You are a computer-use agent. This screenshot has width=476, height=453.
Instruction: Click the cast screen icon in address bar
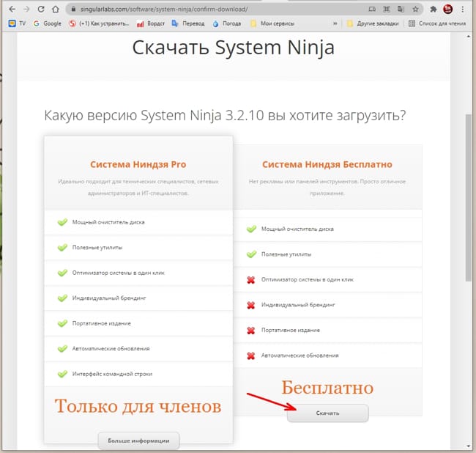pyautogui.click(x=372, y=9)
